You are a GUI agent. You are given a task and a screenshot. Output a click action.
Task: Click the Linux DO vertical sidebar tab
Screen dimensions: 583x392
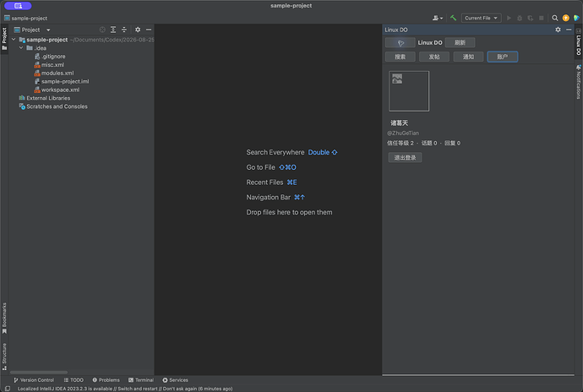point(579,41)
